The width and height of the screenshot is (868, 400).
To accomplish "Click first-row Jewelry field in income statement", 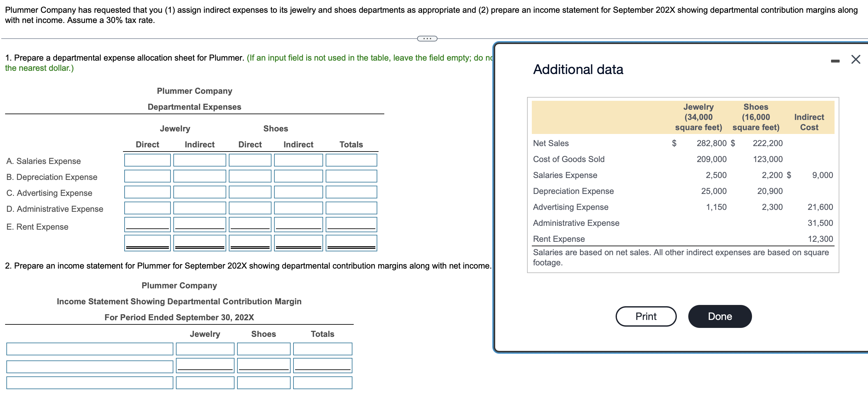I will (205, 349).
